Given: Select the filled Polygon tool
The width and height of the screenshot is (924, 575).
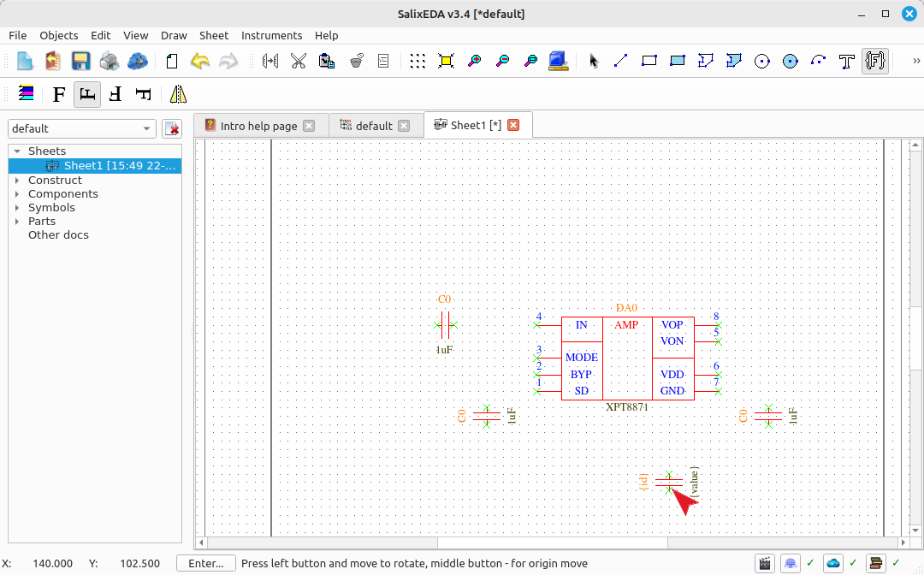Looking at the screenshot, I should 734,61.
